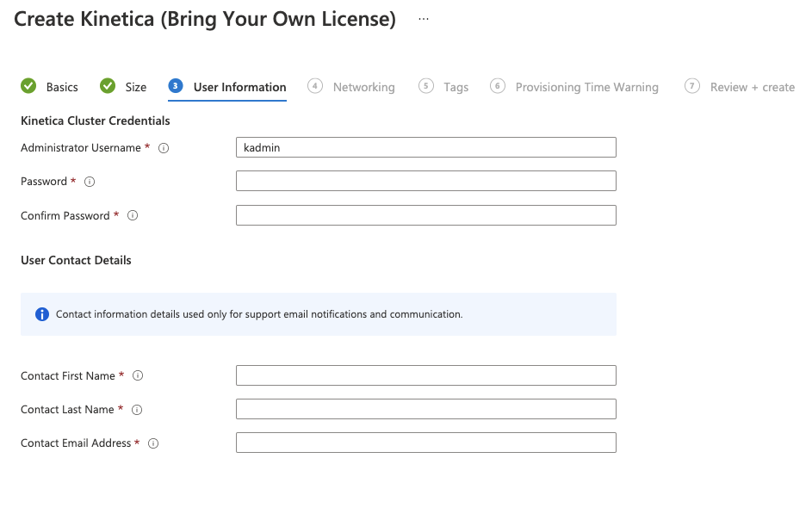Open the Tags tab

tap(456, 88)
